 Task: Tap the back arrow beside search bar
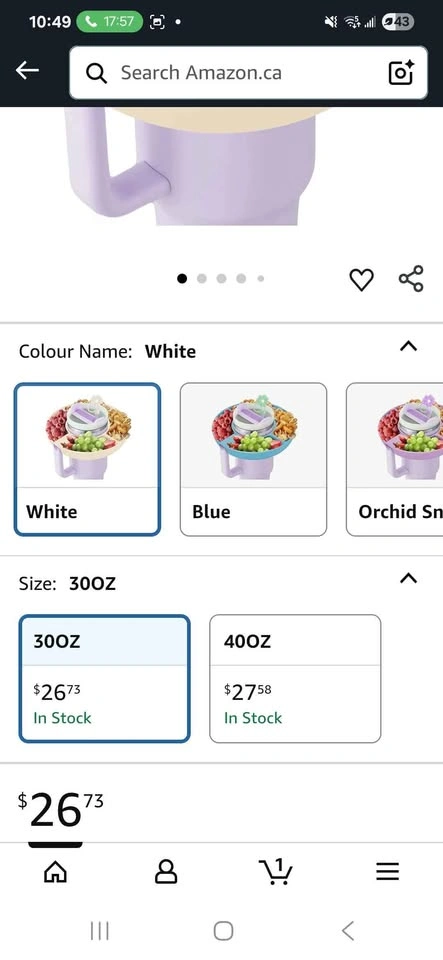click(x=27, y=71)
